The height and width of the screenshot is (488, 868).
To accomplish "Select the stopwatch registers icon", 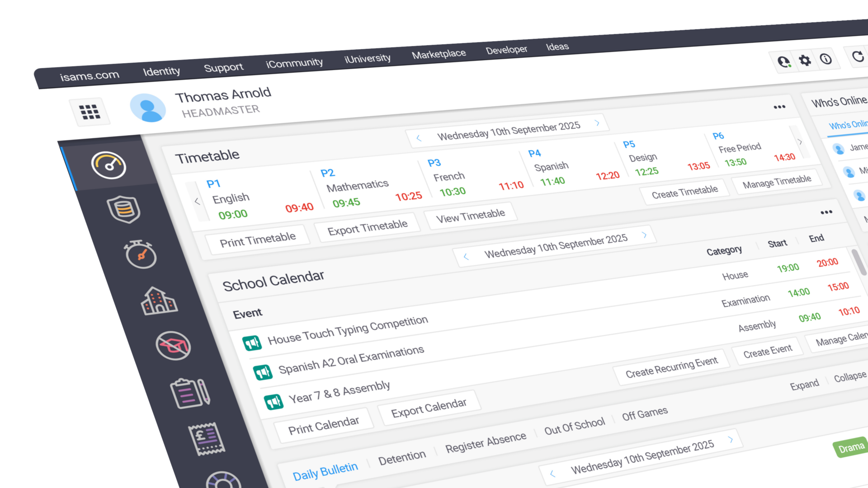I will [x=141, y=255].
